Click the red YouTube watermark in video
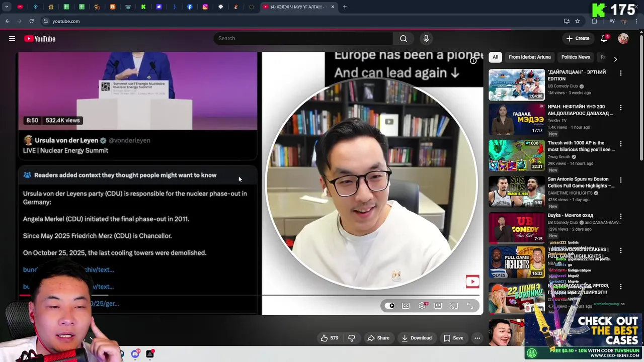This screenshot has width=644, height=362. click(472, 282)
